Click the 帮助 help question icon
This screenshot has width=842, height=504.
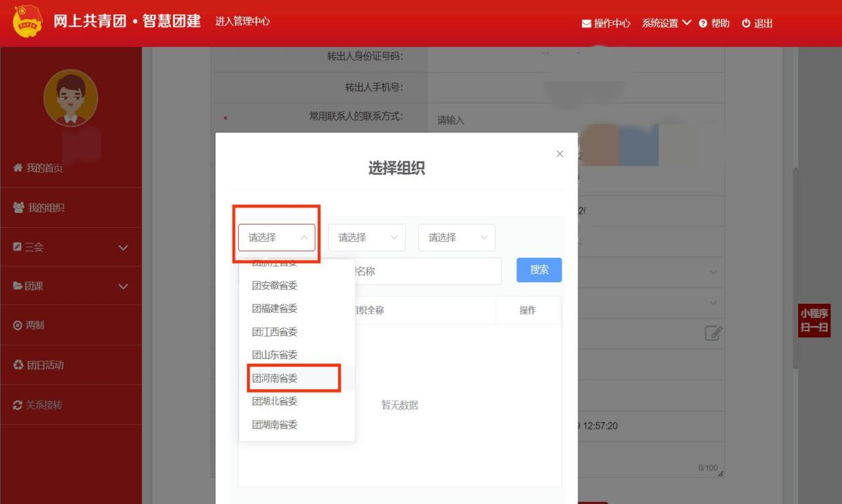(x=703, y=24)
